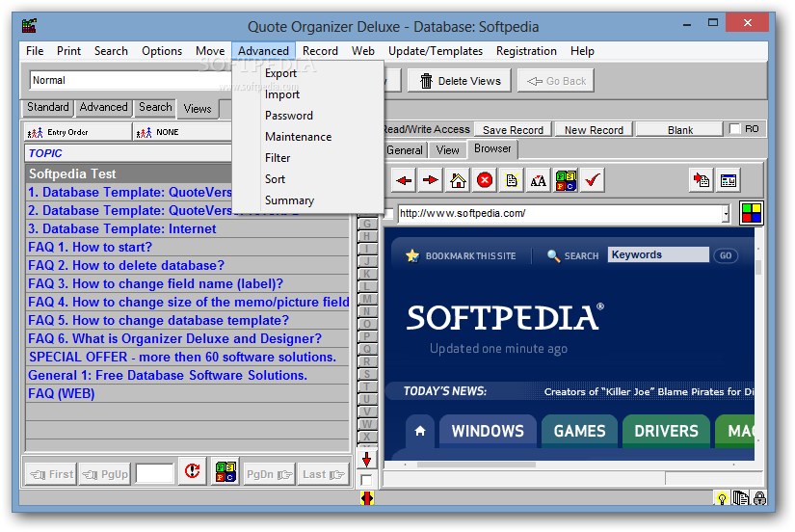Click the Keywords search field

(658, 254)
